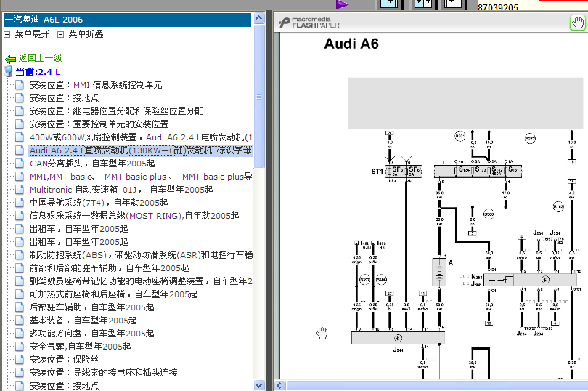The image size is (588, 391).
Task: Click document icon for CAN分离插头
Action: pyautogui.click(x=20, y=164)
